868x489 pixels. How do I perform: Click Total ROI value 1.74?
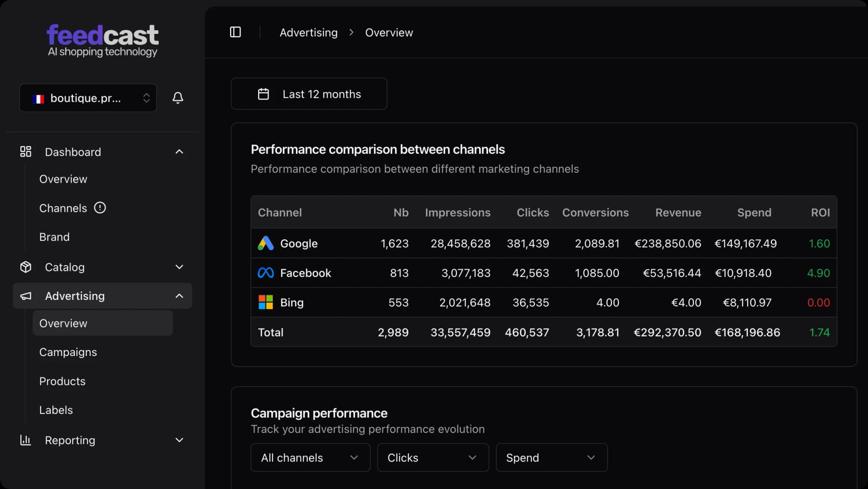pos(820,332)
